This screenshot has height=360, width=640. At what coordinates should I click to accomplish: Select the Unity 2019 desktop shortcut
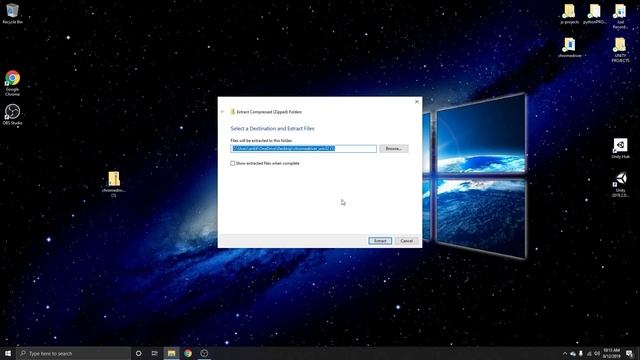(620, 184)
